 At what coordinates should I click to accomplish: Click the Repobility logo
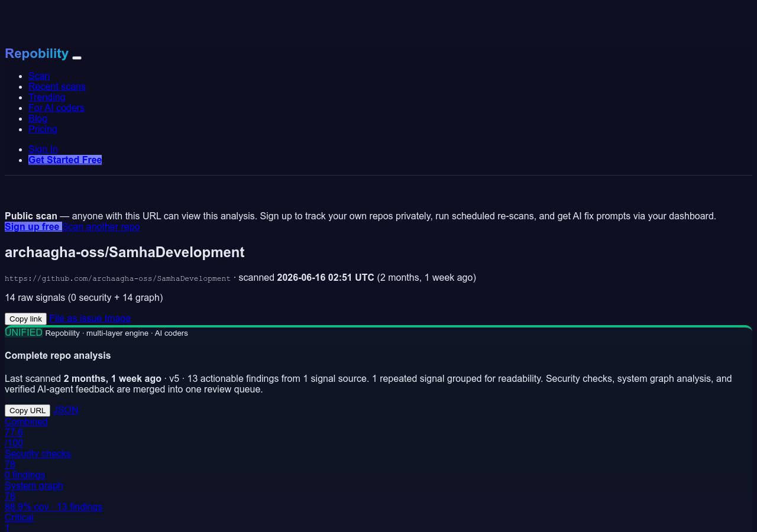click(x=37, y=54)
